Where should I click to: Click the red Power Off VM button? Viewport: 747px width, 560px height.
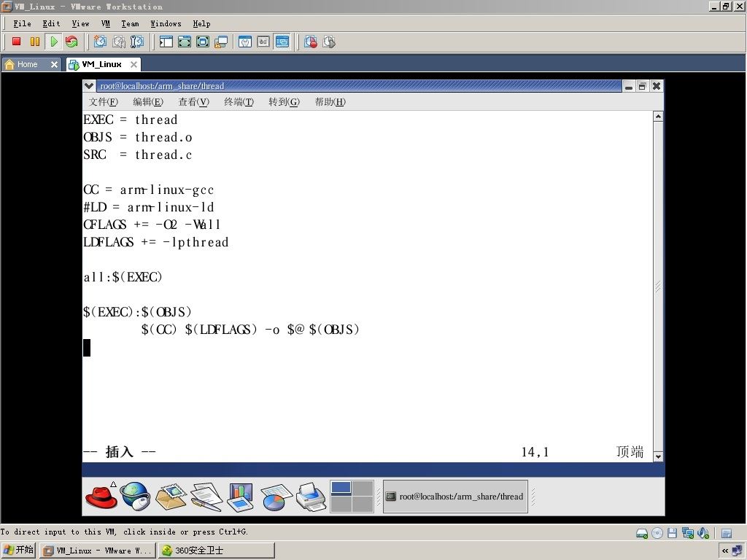click(x=16, y=42)
